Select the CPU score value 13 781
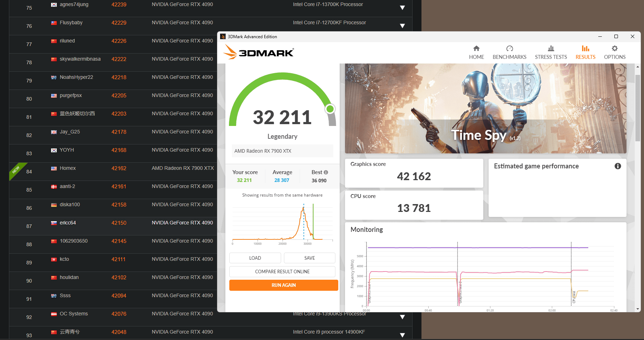This screenshot has width=644, height=340. [414, 208]
